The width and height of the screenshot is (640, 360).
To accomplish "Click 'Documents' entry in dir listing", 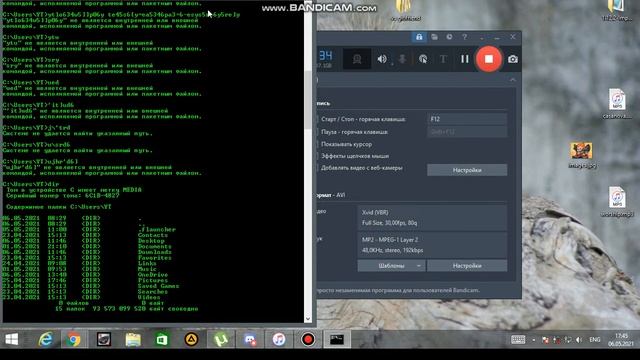I will [x=155, y=247].
